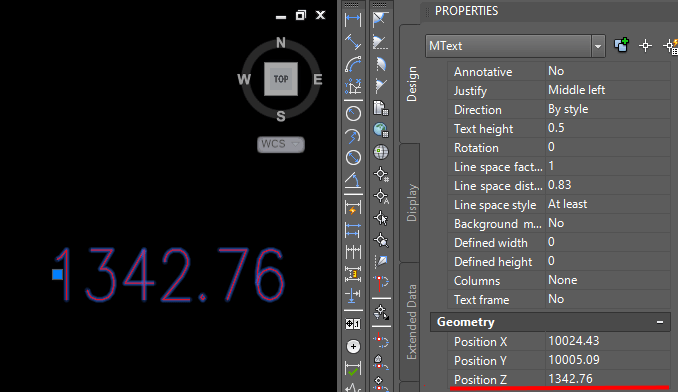Click the Background mask value No

pyautogui.click(x=608, y=223)
